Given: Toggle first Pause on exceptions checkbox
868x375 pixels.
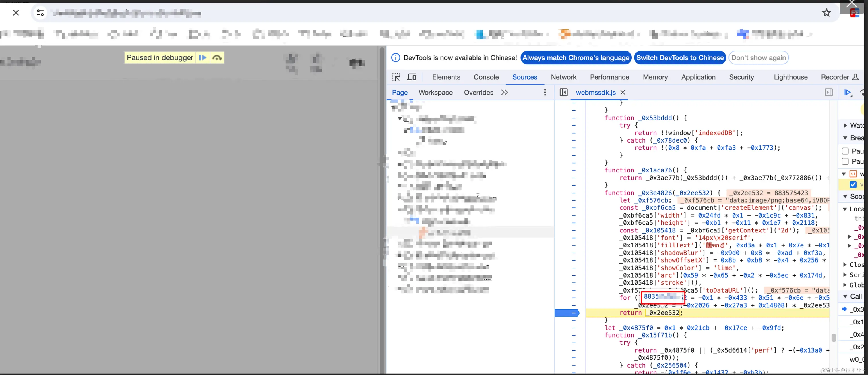Looking at the screenshot, I should pos(845,151).
